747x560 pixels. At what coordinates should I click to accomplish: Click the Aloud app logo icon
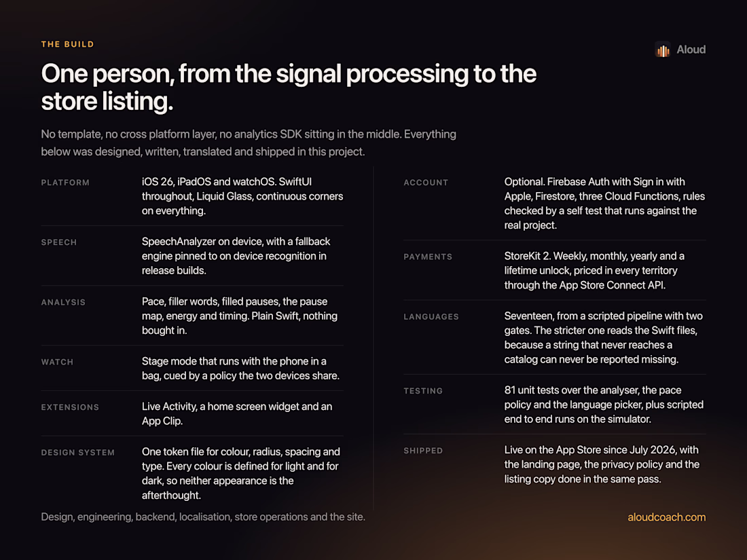pos(663,50)
